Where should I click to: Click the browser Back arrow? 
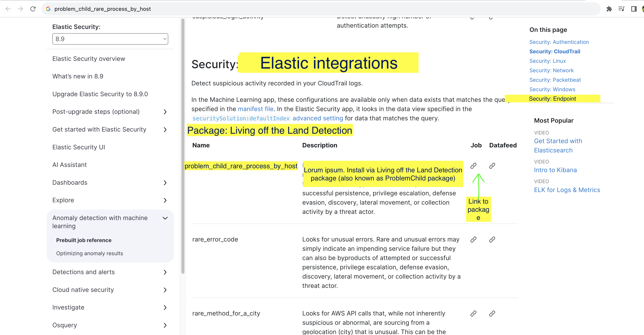(x=8, y=9)
